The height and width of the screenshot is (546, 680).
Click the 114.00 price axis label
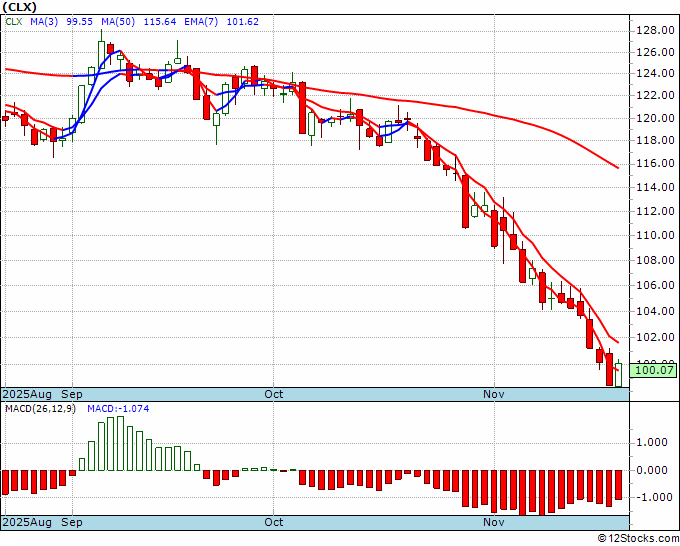(655, 187)
